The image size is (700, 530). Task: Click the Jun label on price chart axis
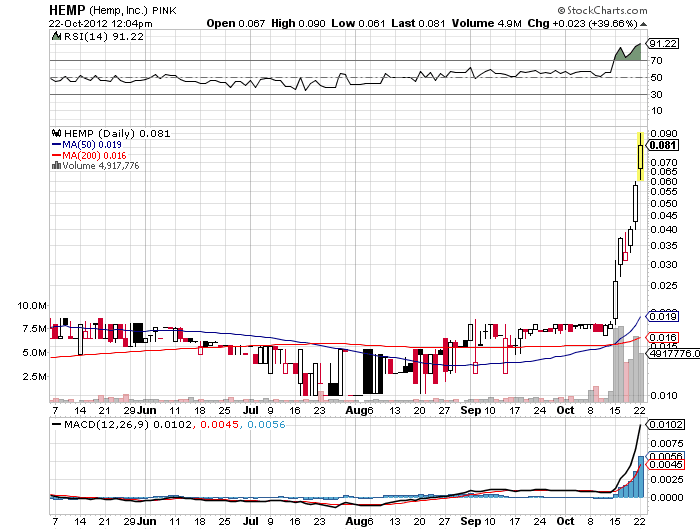(x=146, y=410)
